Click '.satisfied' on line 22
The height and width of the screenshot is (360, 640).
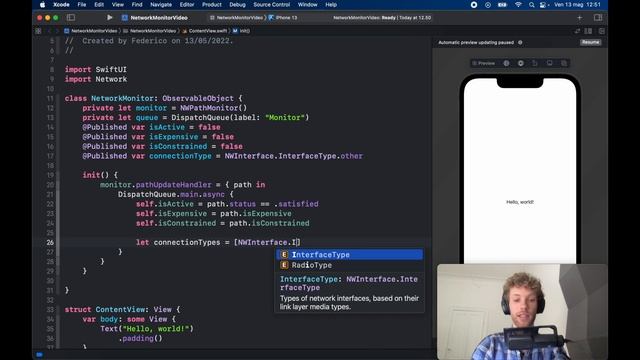coord(296,204)
